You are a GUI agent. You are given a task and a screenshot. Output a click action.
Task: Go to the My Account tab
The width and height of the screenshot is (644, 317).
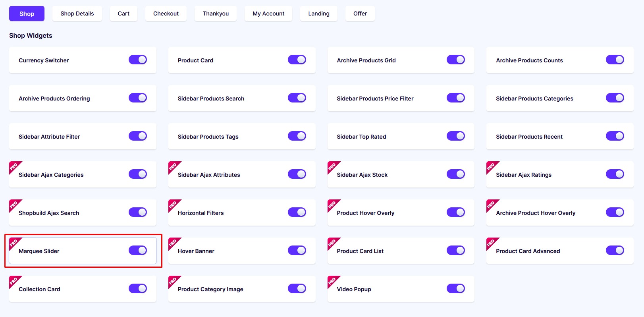268,14
